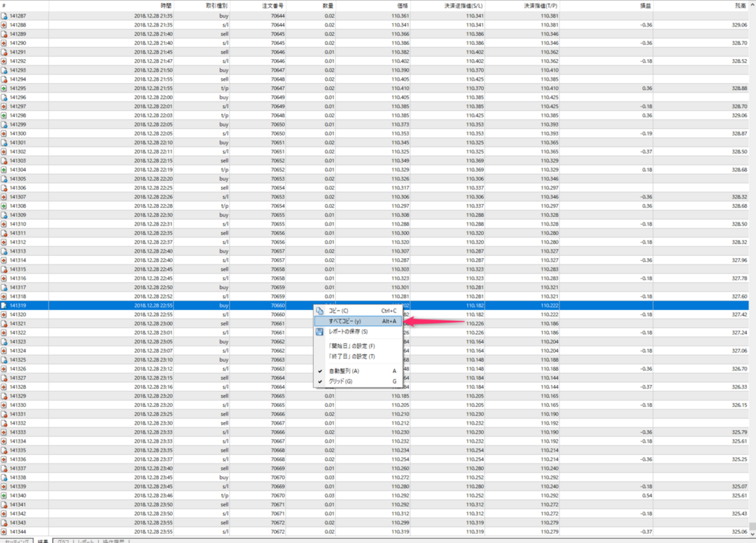The image size is (756, 543).
Task: Choose すべてコピー (y) from the context menu
Action: tap(358, 321)
